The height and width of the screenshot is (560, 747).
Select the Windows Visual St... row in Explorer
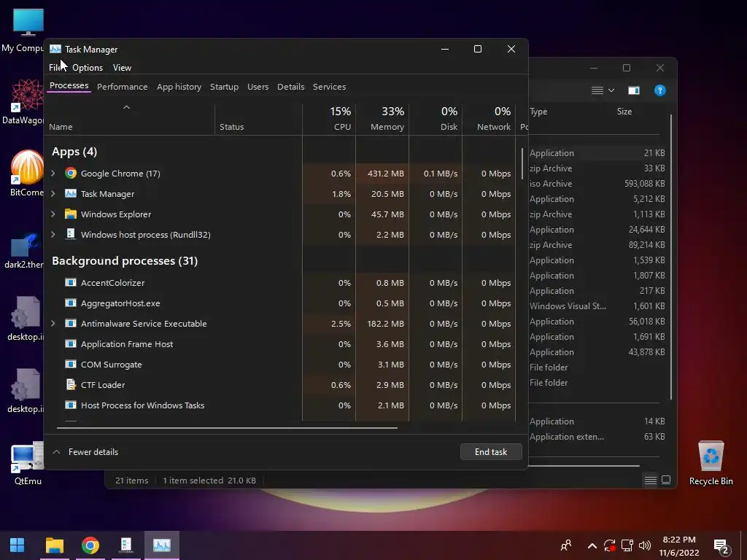(597, 306)
